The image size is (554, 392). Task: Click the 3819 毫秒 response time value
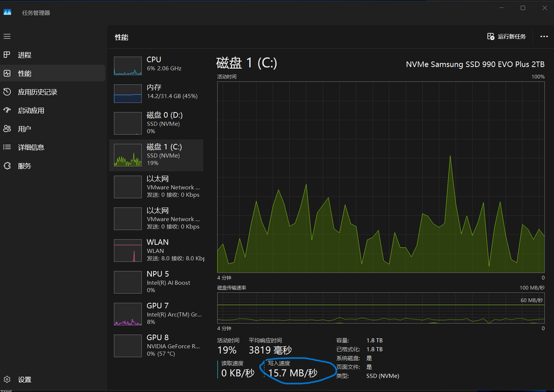pos(270,350)
